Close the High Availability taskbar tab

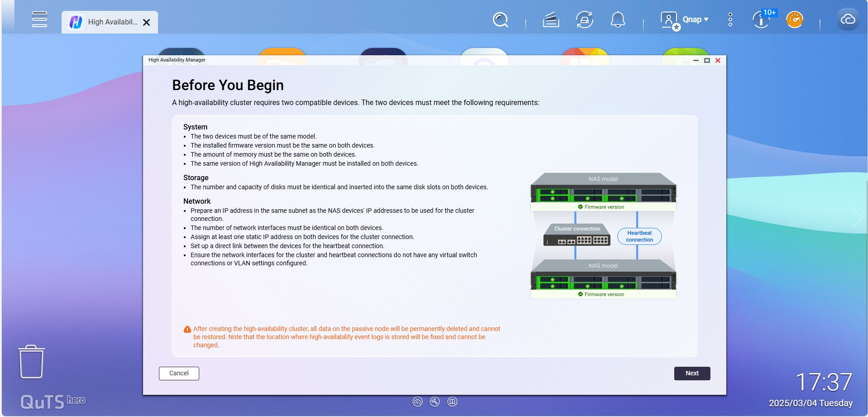[147, 22]
